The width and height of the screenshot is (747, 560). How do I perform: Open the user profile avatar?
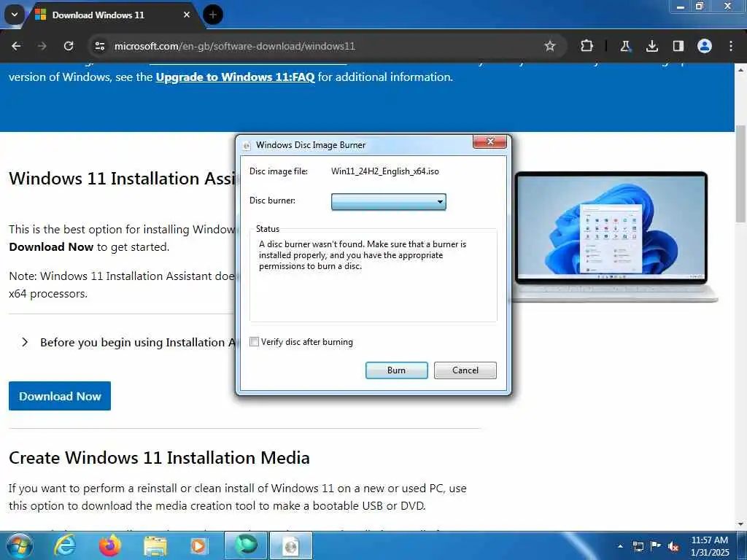point(704,46)
